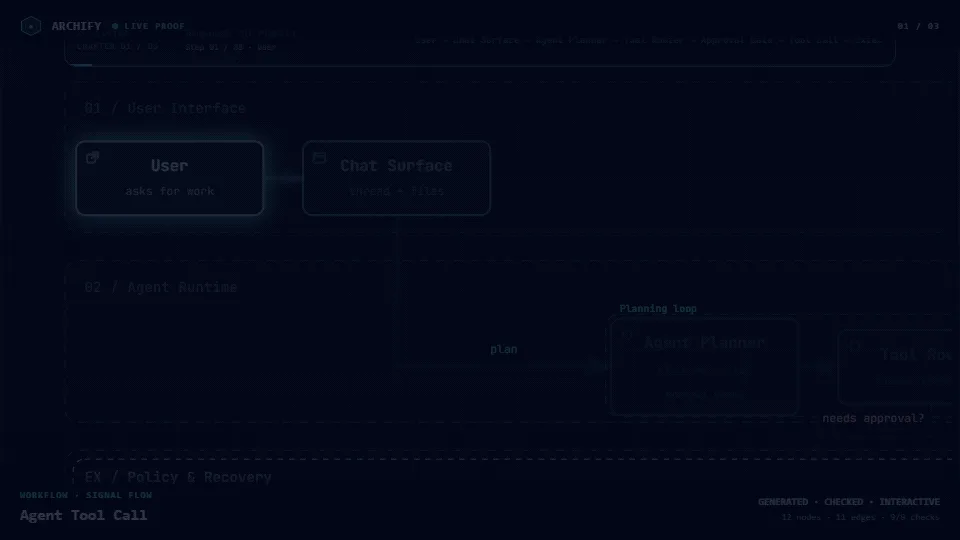The height and width of the screenshot is (540, 960).
Task: Click the "01 / 03" page counter
Action: tap(918, 26)
